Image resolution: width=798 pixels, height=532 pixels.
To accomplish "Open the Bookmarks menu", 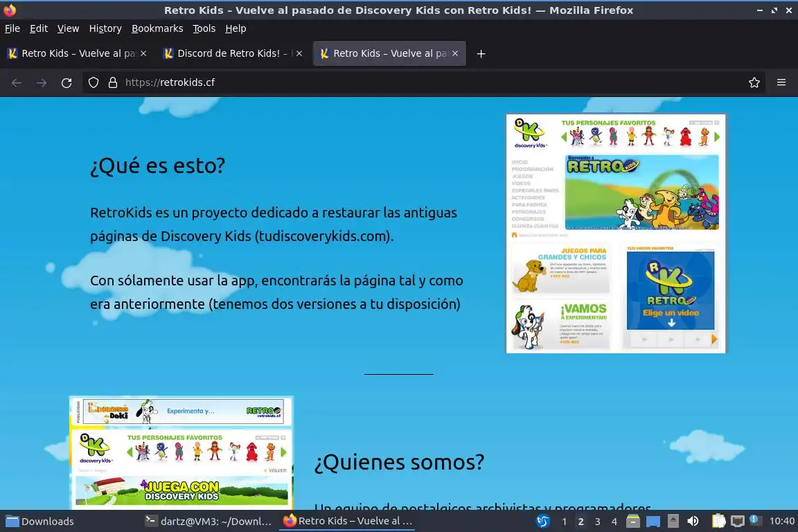I will [157, 28].
